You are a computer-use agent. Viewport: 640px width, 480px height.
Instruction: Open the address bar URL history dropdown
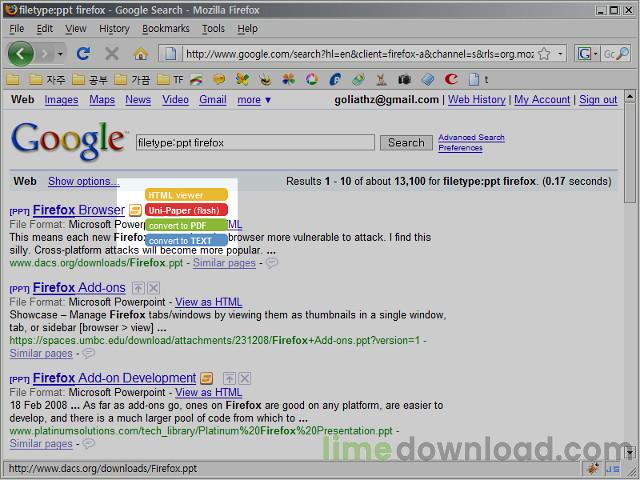point(560,53)
